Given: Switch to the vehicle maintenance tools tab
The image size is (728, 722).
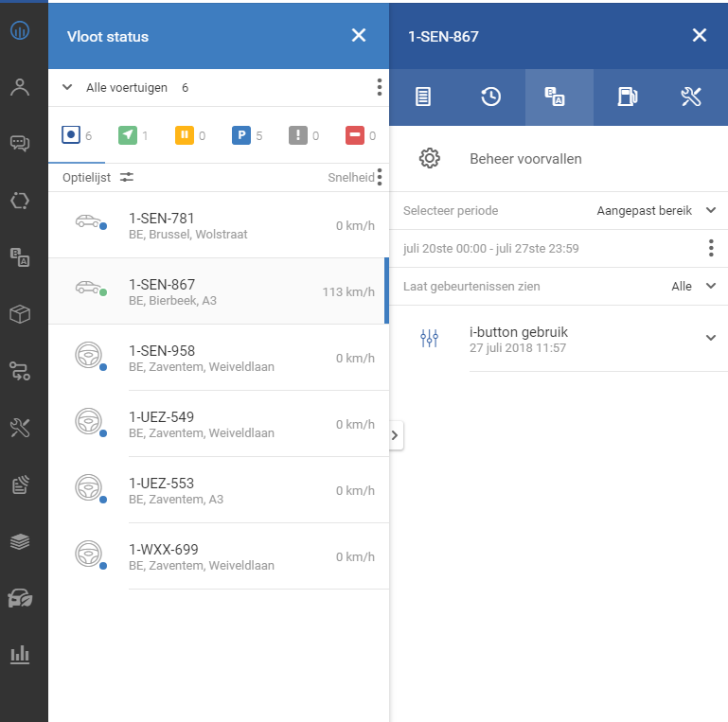Looking at the screenshot, I should pos(691,97).
